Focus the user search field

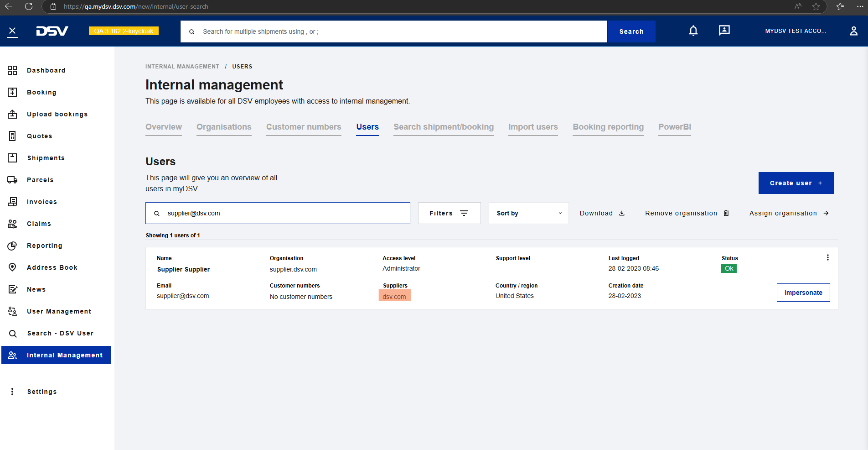[x=283, y=213]
